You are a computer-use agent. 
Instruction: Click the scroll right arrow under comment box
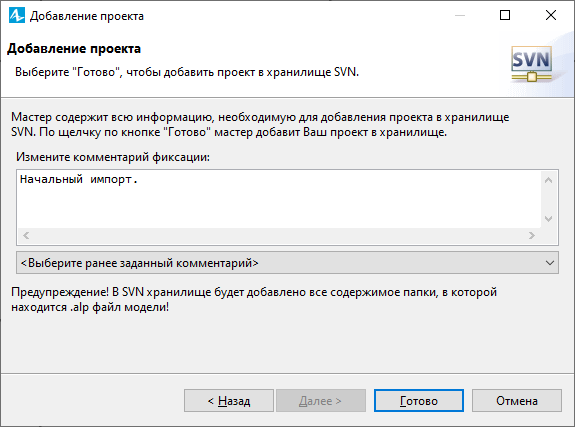[x=532, y=236]
